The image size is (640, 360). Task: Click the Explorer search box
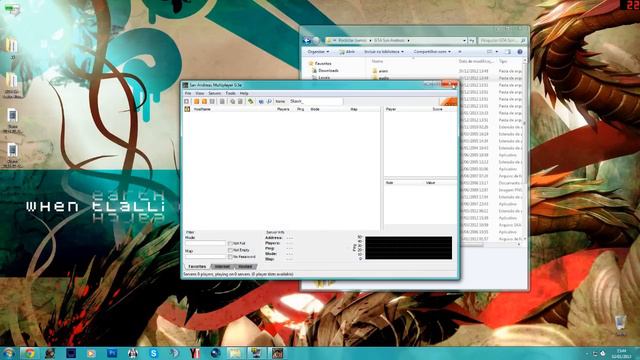click(x=502, y=40)
